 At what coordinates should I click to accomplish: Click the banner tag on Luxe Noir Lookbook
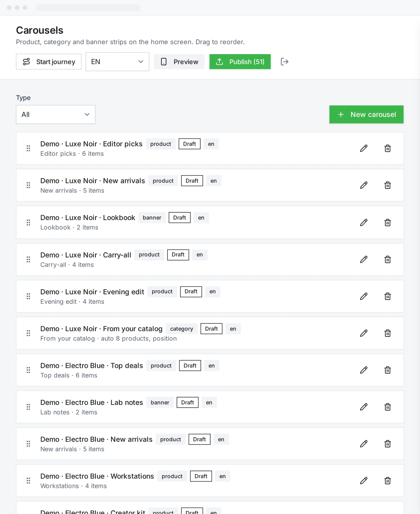point(152,218)
